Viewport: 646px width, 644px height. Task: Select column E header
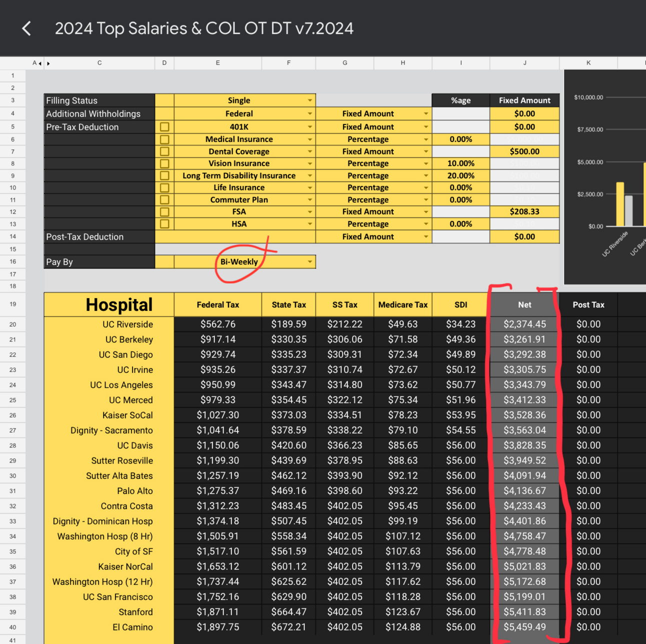[x=218, y=63]
